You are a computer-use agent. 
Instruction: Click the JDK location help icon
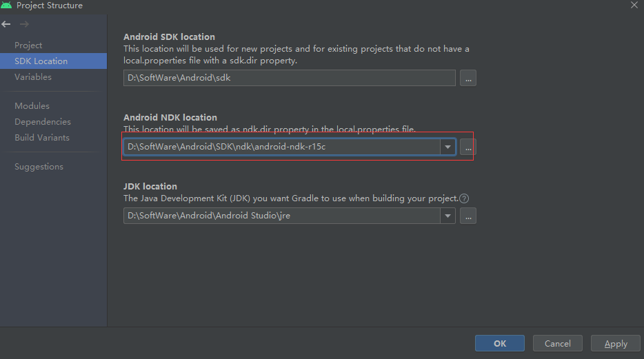click(x=464, y=198)
